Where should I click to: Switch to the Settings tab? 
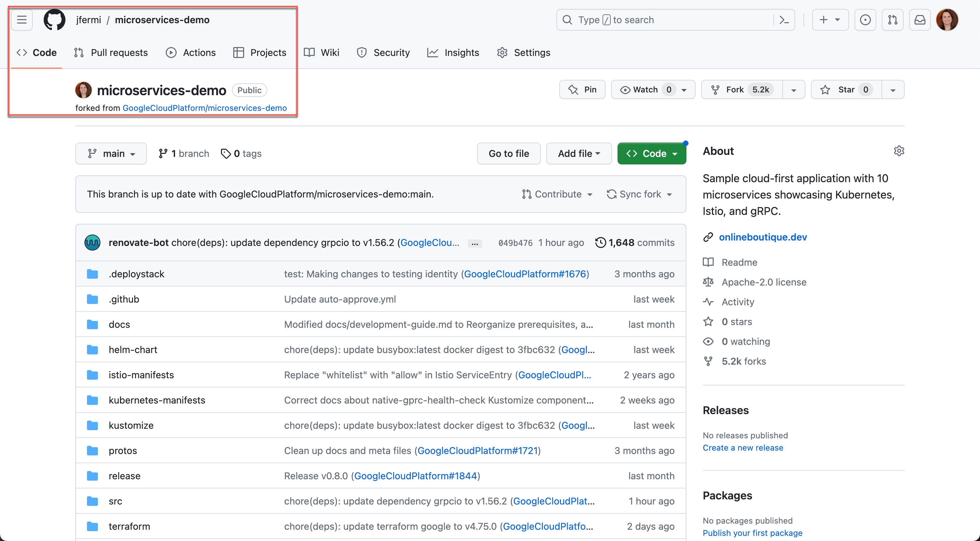tap(524, 53)
